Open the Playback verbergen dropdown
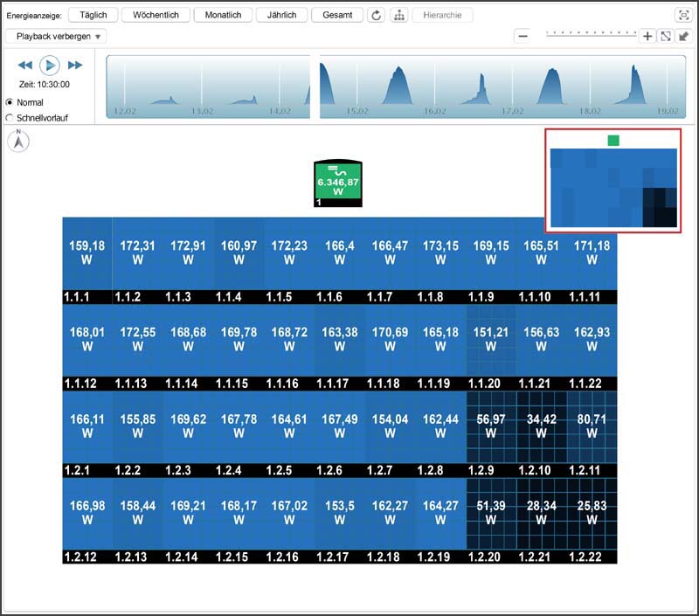699x616 pixels. pos(55,37)
